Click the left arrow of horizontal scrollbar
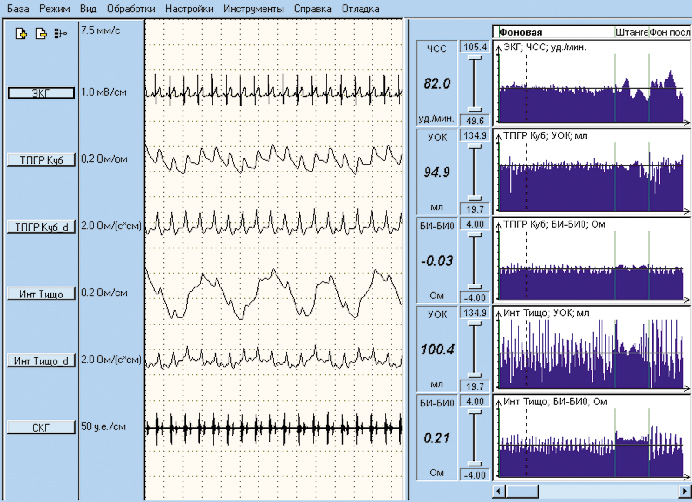The width and height of the screenshot is (692, 502). (x=500, y=492)
